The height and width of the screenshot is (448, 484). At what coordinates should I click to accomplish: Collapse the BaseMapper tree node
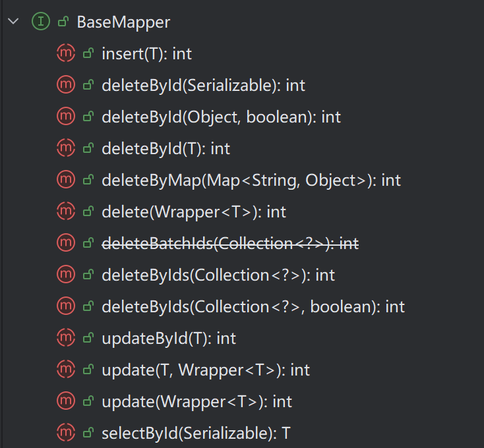pyautogui.click(x=13, y=22)
